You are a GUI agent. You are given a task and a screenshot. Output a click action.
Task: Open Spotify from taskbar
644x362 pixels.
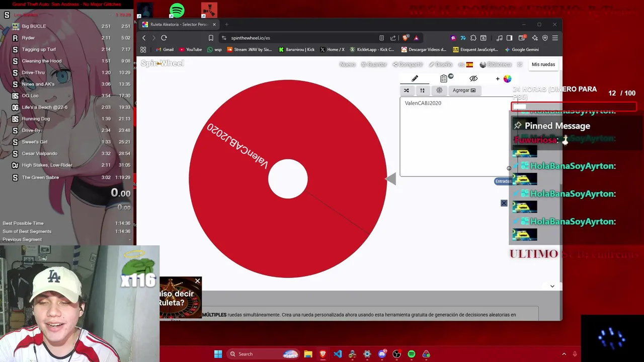pyautogui.click(x=412, y=354)
